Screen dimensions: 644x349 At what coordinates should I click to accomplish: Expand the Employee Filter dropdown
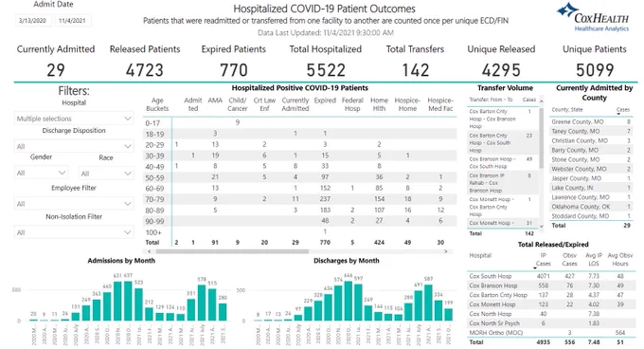click(x=74, y=204)
